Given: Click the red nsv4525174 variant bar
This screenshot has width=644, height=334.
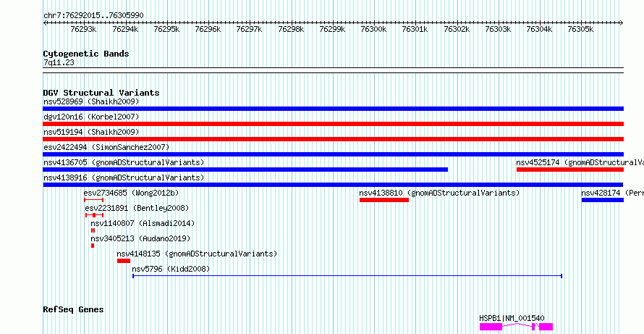Looking at the screenshot, I should [570, 170].
